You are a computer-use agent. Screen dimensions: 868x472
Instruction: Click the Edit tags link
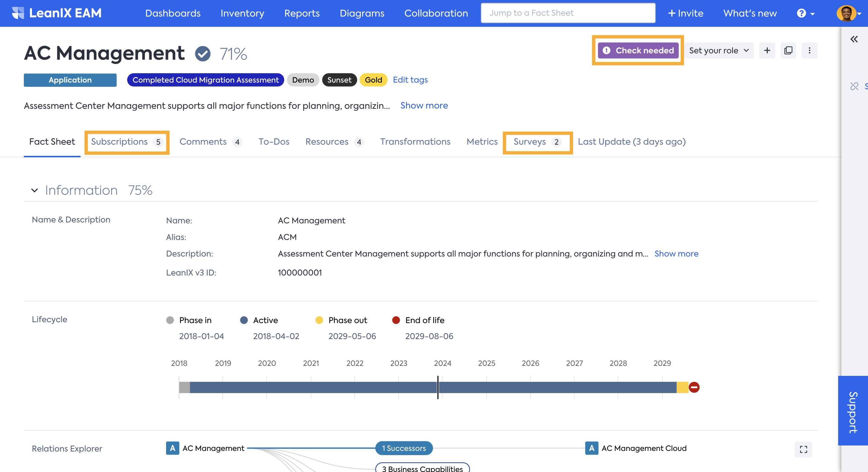tap(410, 80)
